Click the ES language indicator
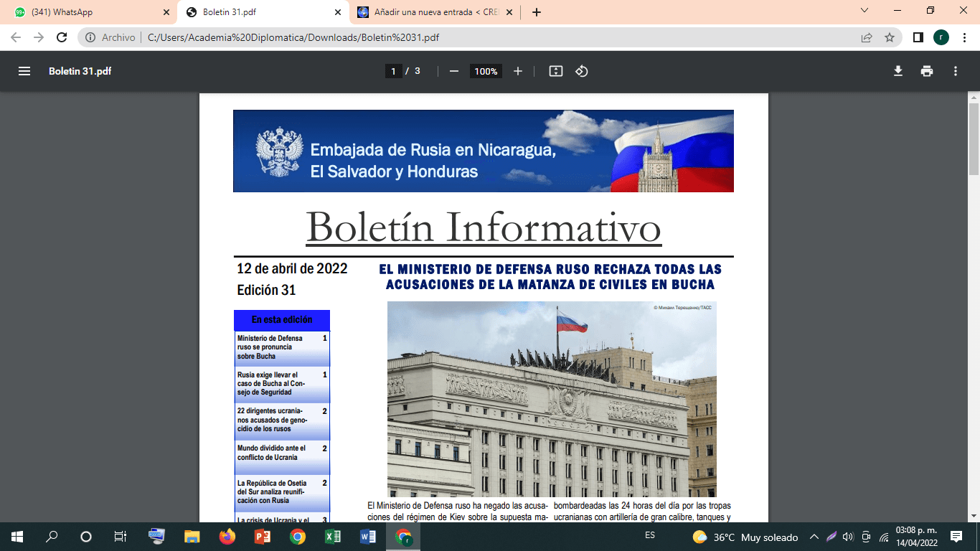Screen dimensions: 980x551 (x=650, y=535)
